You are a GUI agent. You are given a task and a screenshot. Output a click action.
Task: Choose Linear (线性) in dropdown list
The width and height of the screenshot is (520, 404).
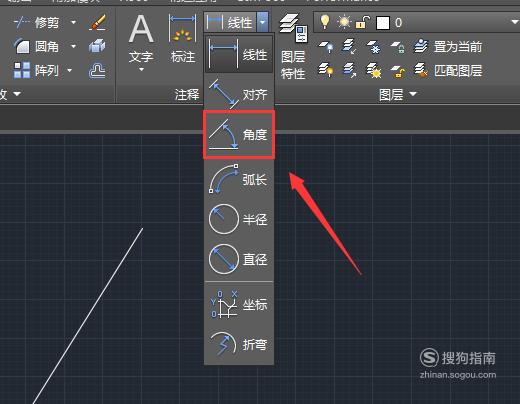[x=239, y=54]
